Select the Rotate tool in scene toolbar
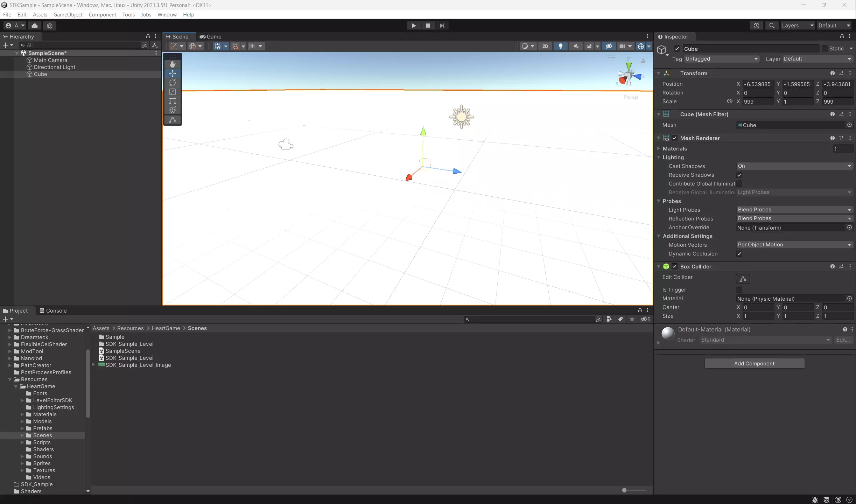Image resolution: width=856 pixels, height=504 pixels. 172,83
